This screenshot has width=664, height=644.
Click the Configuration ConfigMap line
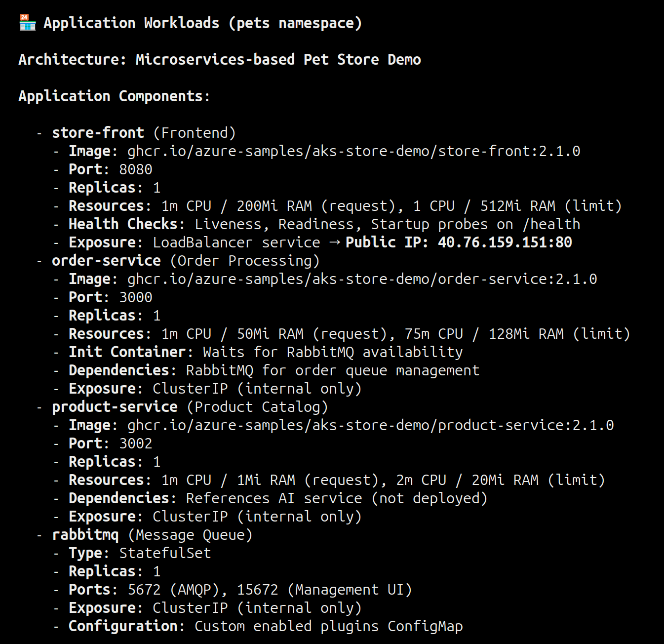coord(265,626)
